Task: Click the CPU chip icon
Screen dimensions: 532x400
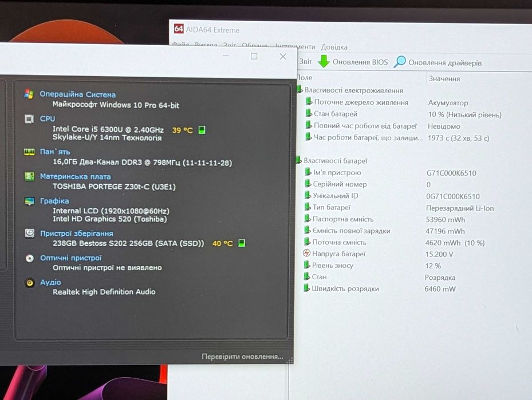Action: click(29, 119)
